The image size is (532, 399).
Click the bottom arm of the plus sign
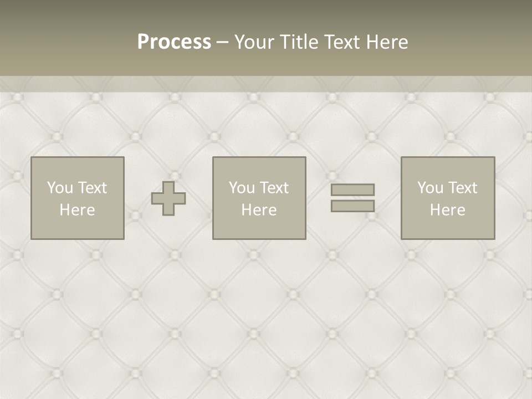168,210
